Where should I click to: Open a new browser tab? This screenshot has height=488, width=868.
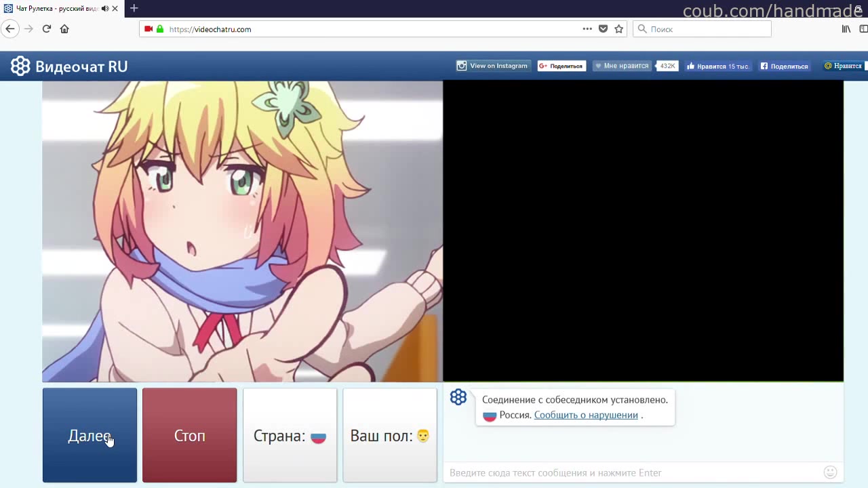134,8
